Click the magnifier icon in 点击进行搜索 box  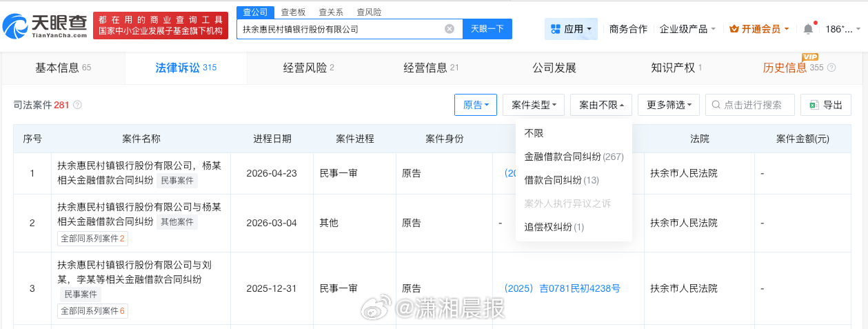(716, 105)
